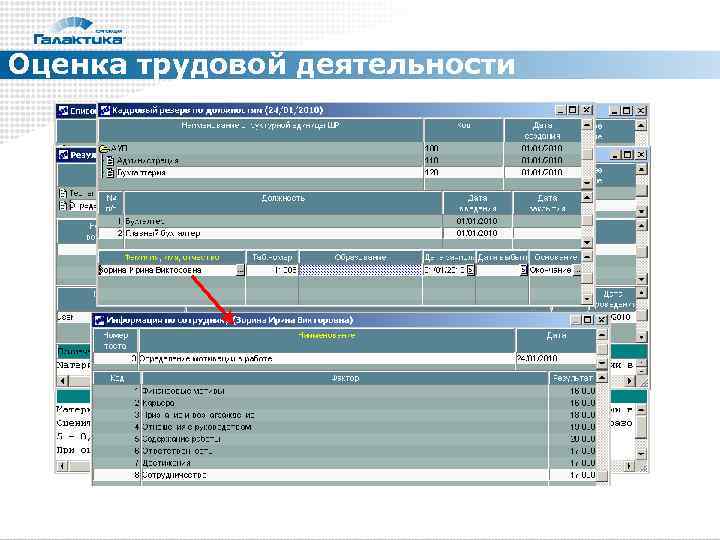Select the Карьера factor row
The height and width of the screenshot is (540, 720).
[344, 403]
